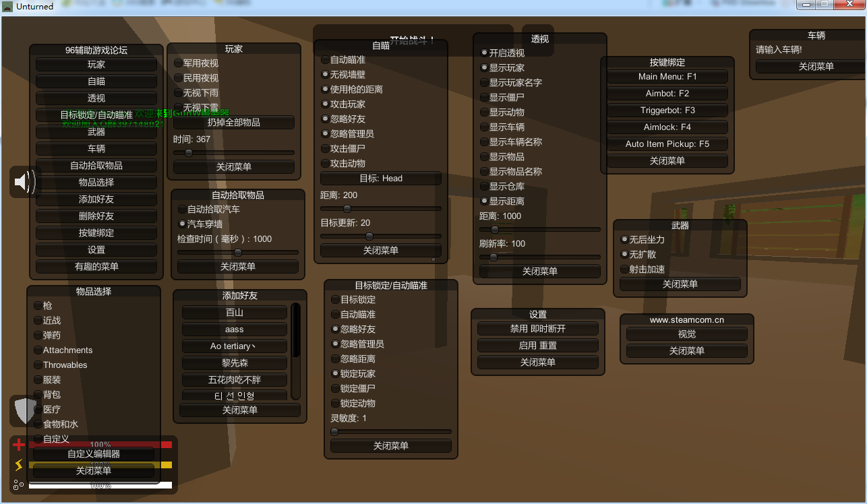Click Triggerbot: F3 key binding
The height and width of the screenshot is (504, 867).
(x=667, y=111)
